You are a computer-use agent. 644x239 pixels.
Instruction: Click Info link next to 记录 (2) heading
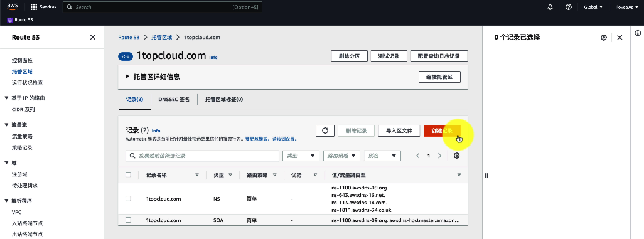[156, 130]
